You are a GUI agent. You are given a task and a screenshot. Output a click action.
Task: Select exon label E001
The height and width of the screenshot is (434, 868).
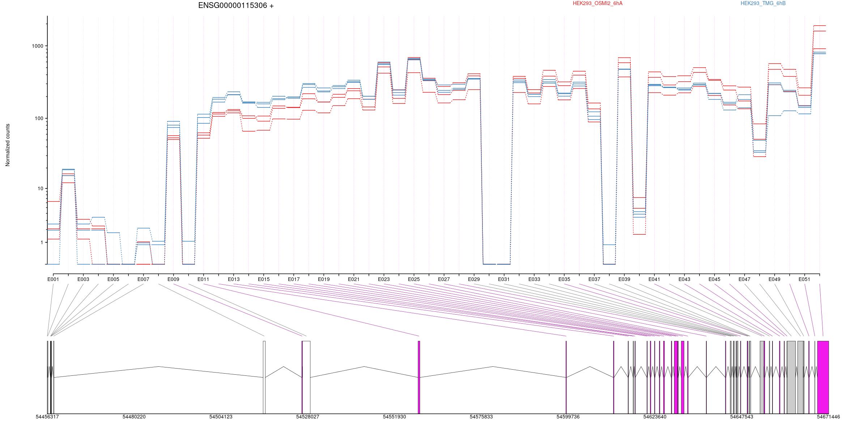(53, 279)
